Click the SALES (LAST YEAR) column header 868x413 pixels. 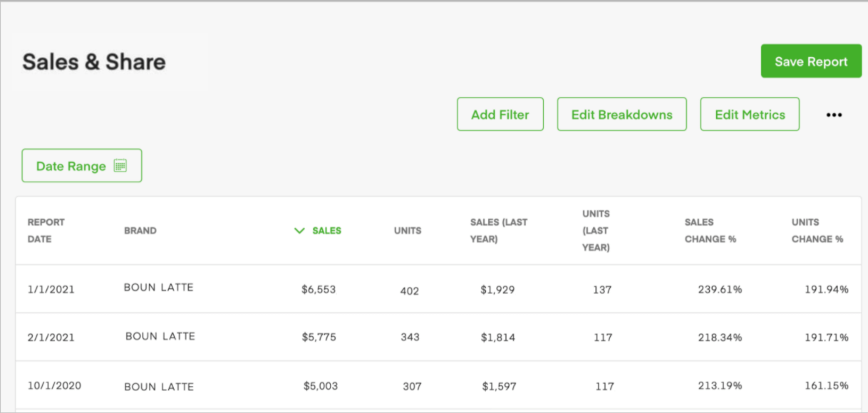[x=499, y=231]
